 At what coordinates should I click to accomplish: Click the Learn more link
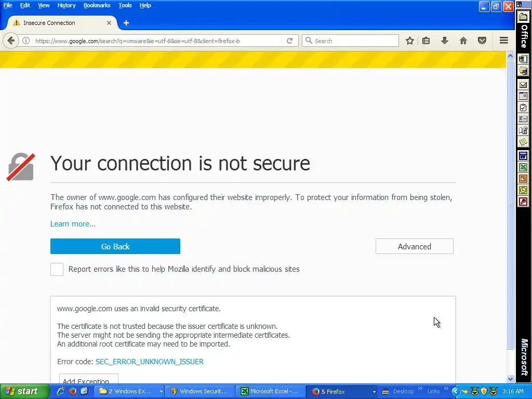(x=73, y=224)
